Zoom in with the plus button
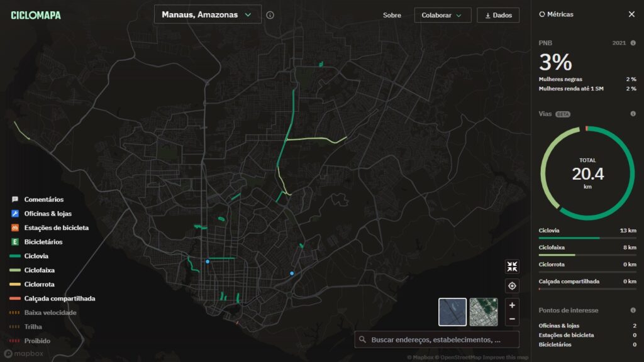This screenshot has height=362, width=644. pyautogui.click(x=512, y=305)
